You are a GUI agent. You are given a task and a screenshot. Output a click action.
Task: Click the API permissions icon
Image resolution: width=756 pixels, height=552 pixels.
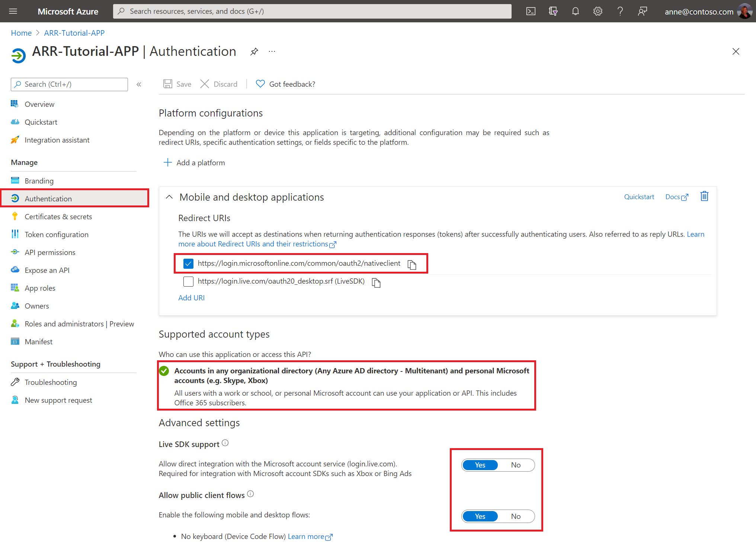tap(15, 252)
